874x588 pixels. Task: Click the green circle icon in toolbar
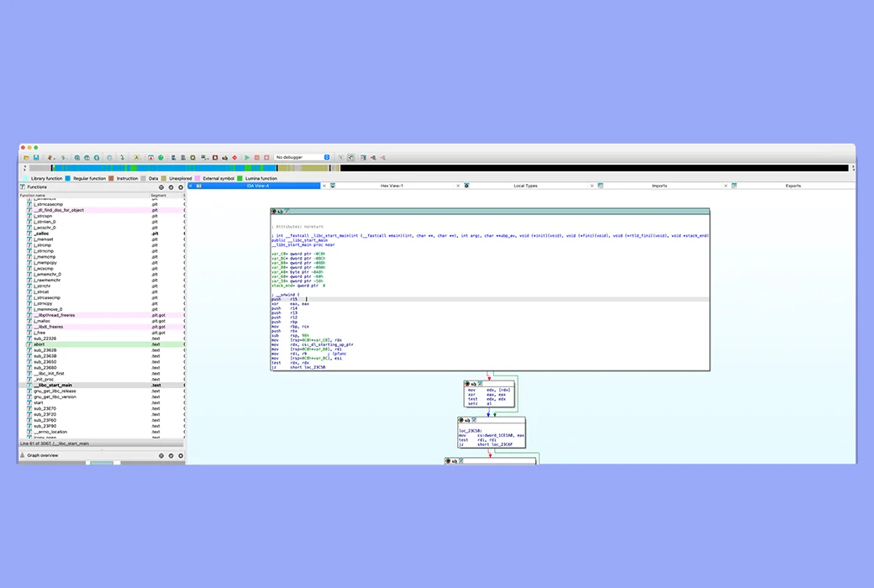click(x=161, y=158)
